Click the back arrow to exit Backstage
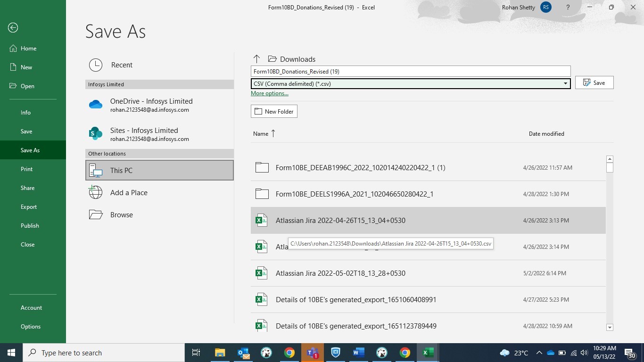This screenshot has height=362, width=644. (13, 28)
